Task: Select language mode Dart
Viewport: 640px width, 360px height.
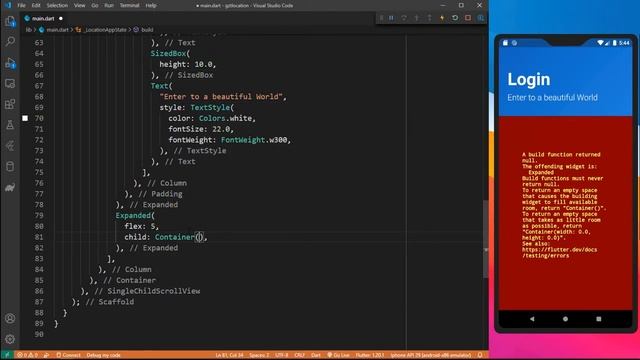Action: (x=316, y=355)
